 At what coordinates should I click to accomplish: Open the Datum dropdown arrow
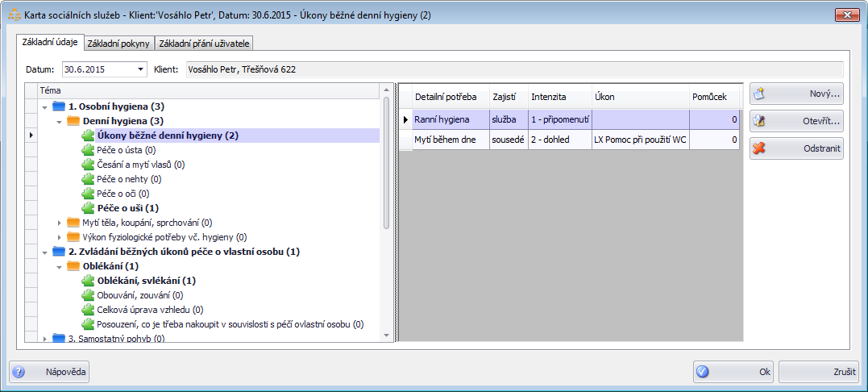coord(141,69)
